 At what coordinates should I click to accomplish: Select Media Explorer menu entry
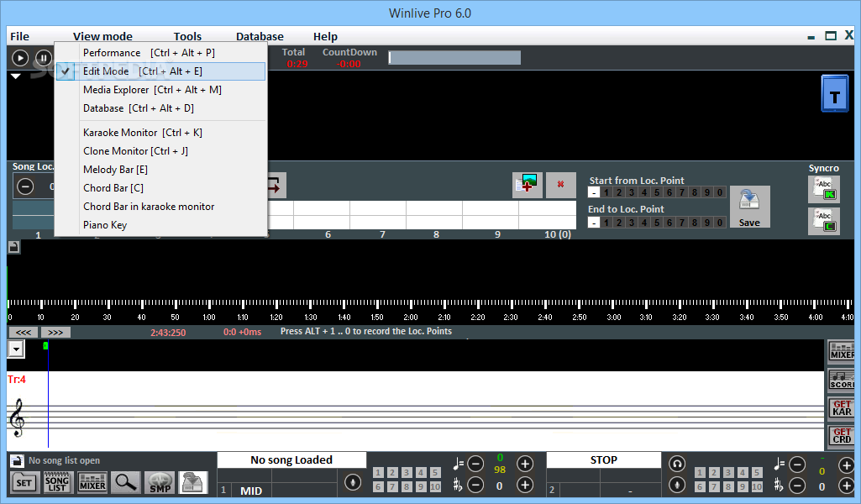(x=161, y=90)
